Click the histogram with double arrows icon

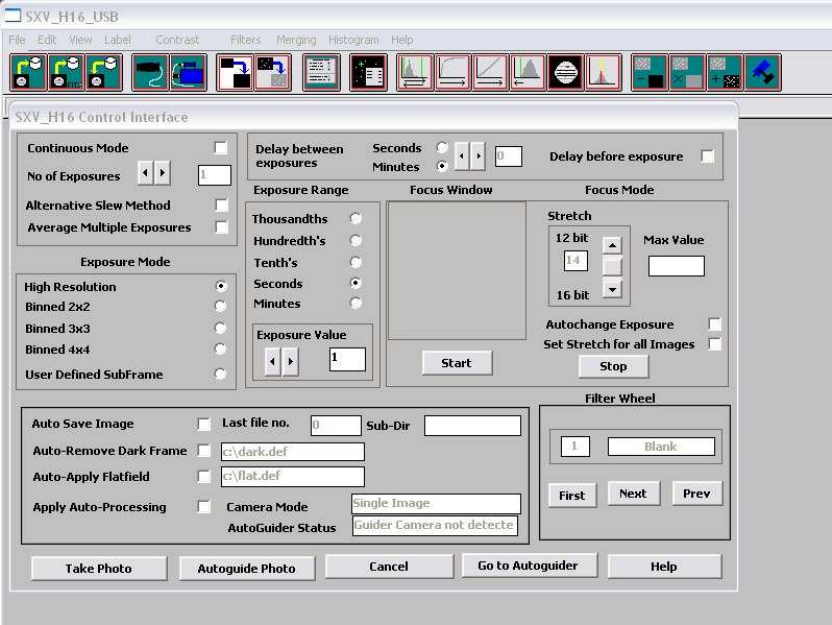pos(415,72)
